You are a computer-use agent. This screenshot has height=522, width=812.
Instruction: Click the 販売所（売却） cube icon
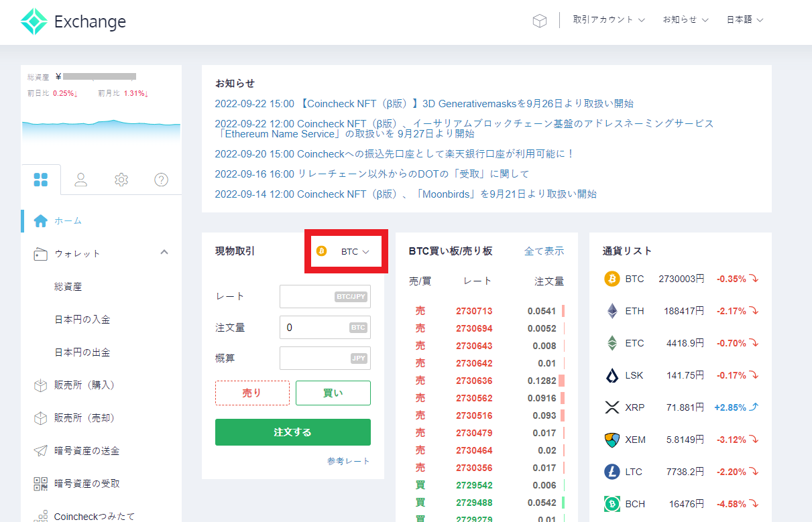tap(40, 418)
